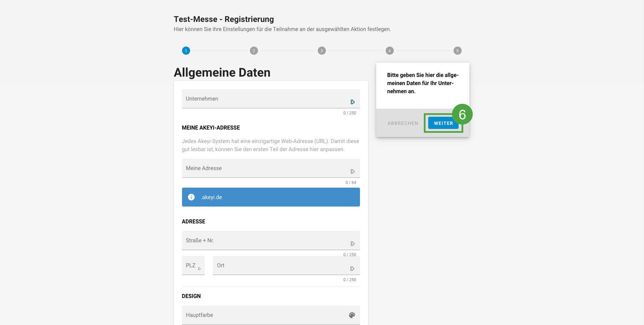This screenshot has width=644, height=325.
Task: Jump to registration step 3 circle
Action: click(321, 51)
